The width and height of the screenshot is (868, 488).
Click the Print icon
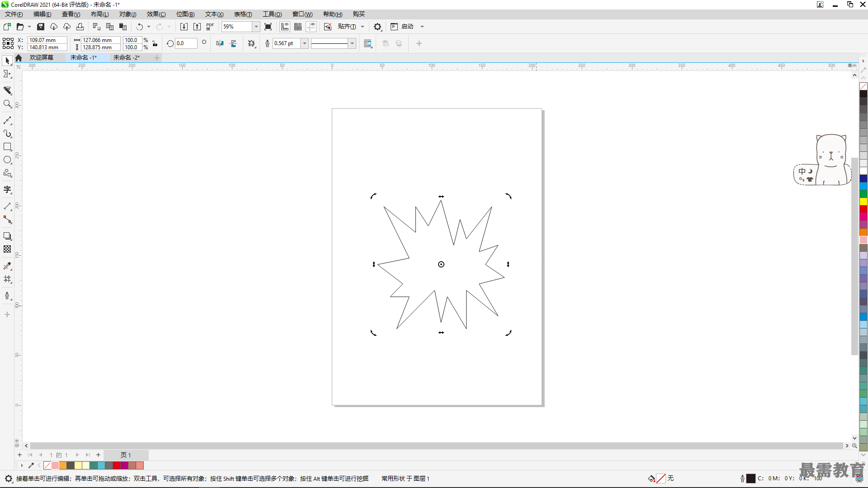tap(80, 27)
